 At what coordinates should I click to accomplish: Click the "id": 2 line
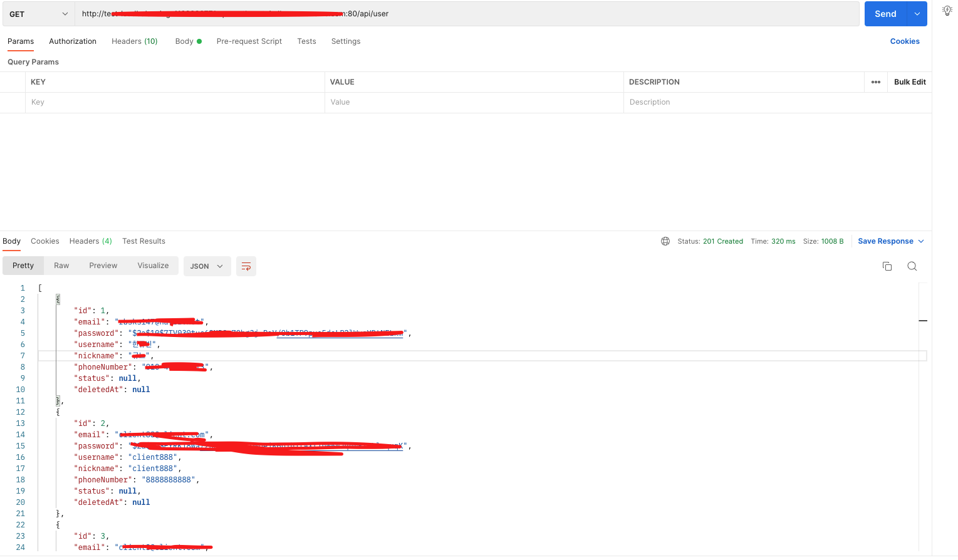tap(91, 423)
